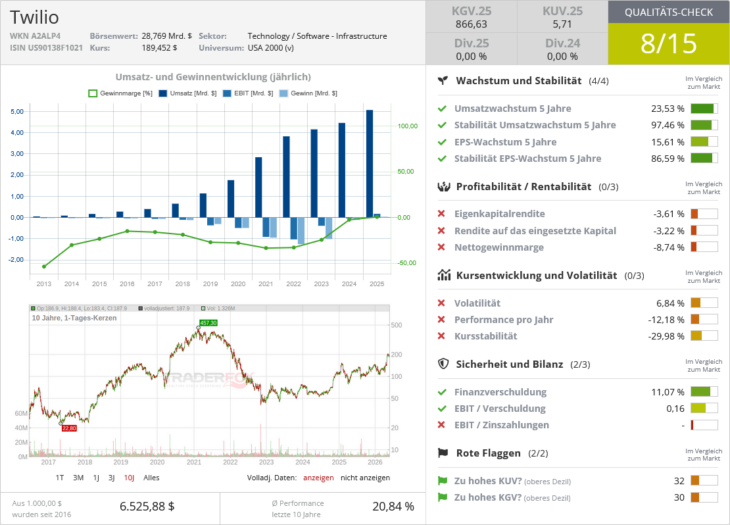
Task: Toggle the EBIT [Mrd. $] legend entry
Action: click(248, 93)
